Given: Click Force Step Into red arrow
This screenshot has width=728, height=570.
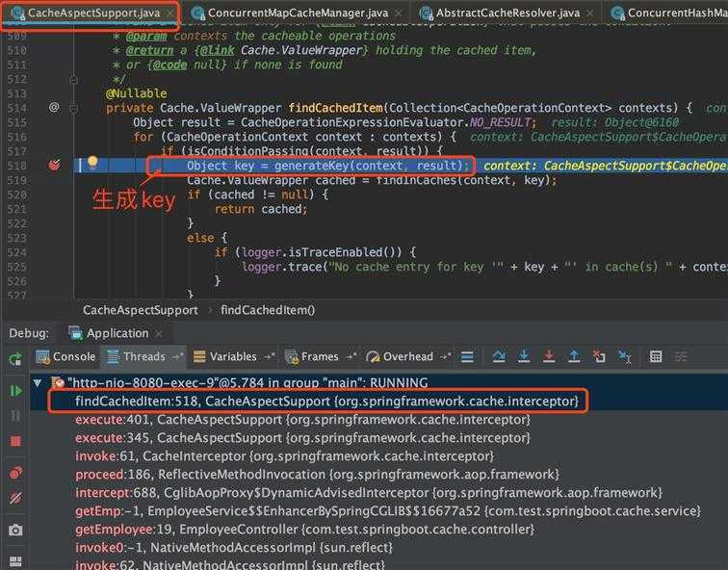Looking at the screenshot, I should pyautogui.click(x=549, y=356).
